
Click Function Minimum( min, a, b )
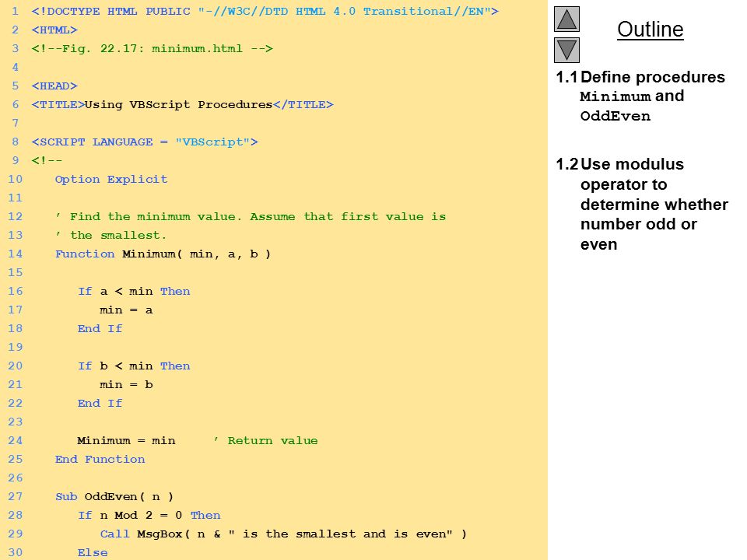(163, 254)
